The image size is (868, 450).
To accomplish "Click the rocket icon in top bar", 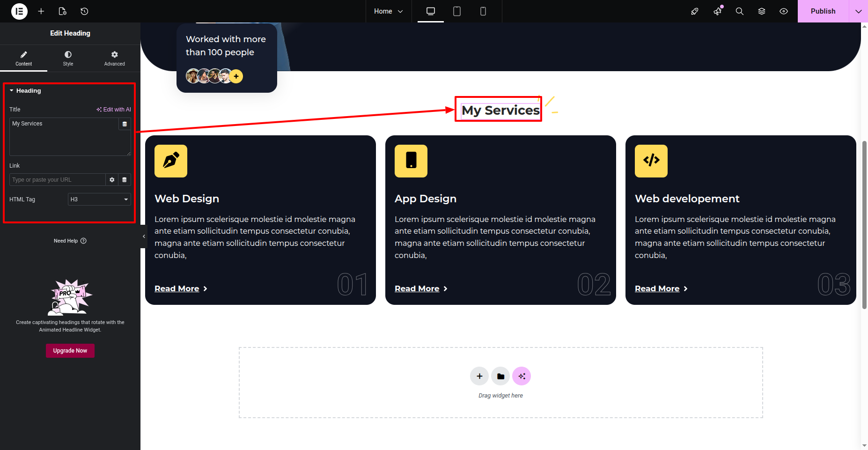I will pos(695,11).
